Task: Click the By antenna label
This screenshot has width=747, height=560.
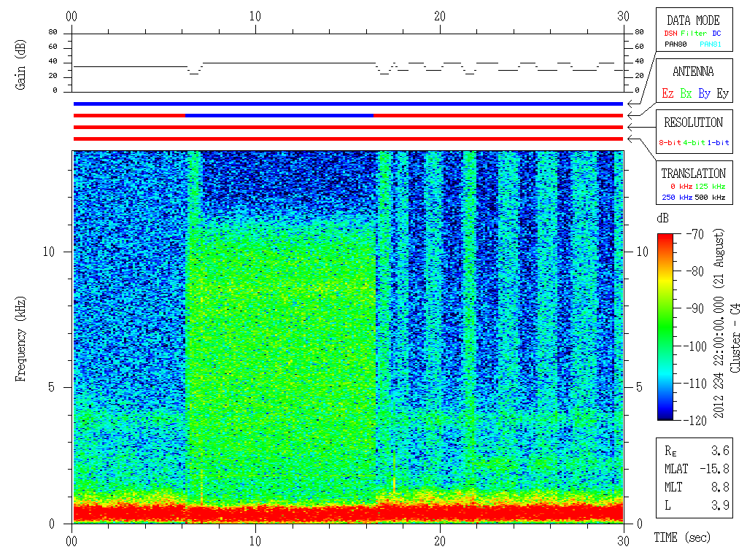Action: pyautogui.click(x=704, y=93)
